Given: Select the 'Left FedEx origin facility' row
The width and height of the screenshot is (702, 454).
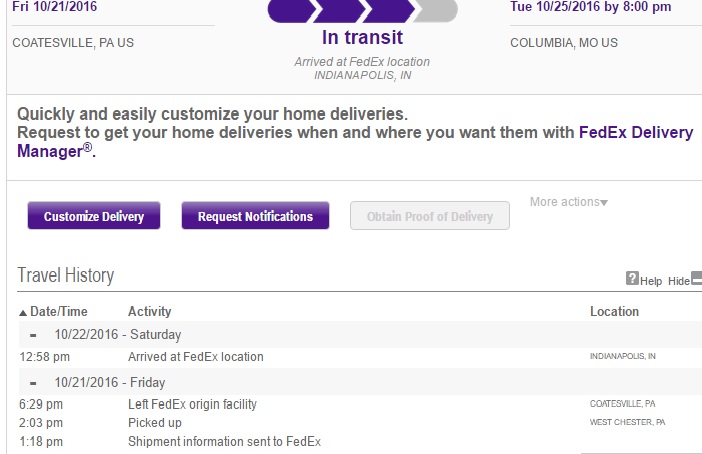Looking at the screenshot, I should coord(192,404).
